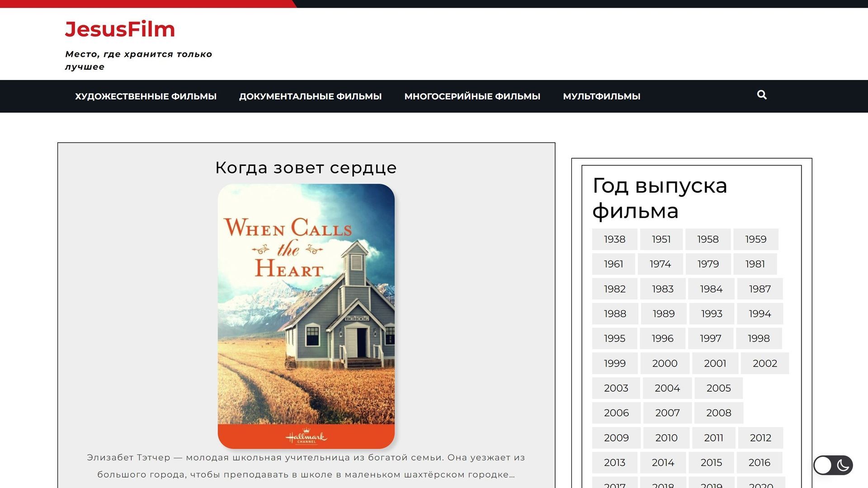Filter films by year 1984
Image resolution: width=868 pixels, height=488 pixels.
pyautogui.click(x=711, y=289)
